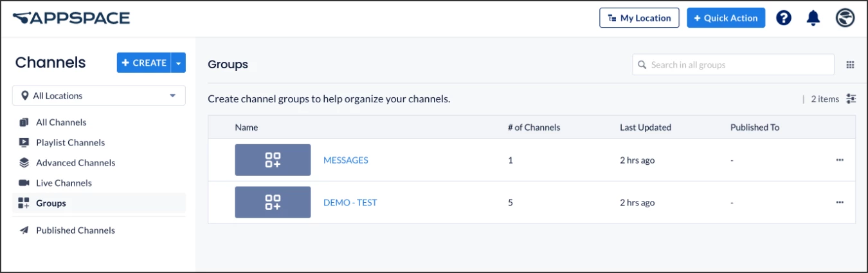
Task: Expand the CREATE button dropdown arrow
Action: point(179,63)
